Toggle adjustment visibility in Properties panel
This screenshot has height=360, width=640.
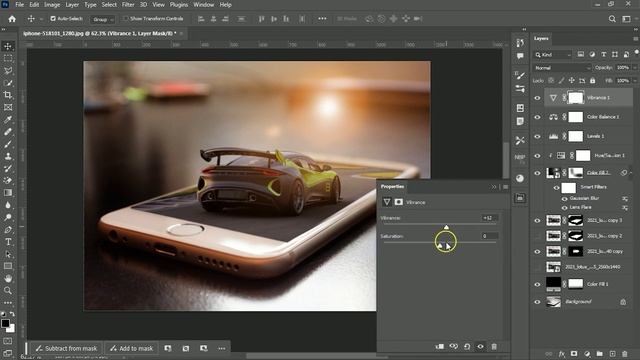coord(480,347)
